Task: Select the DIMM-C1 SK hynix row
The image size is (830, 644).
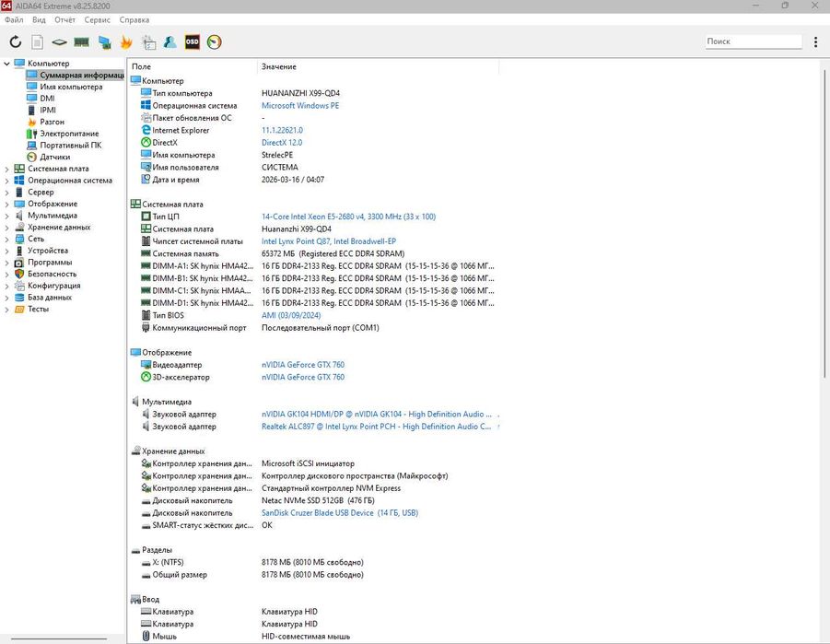Action: 318,291
